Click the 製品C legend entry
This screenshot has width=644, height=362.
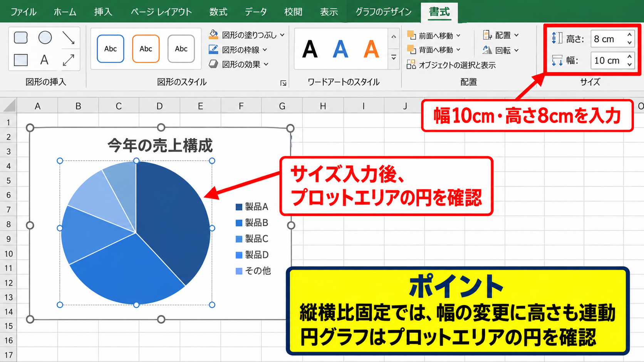coord(252,239)
